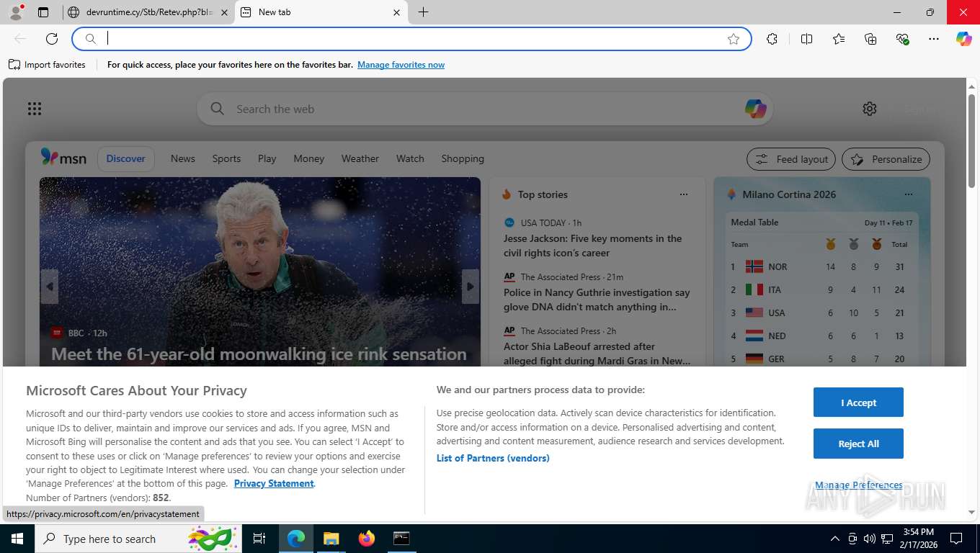Screen dimensions: 980x553
Task: Open a new tab with plus button
Action: point(423,12)
